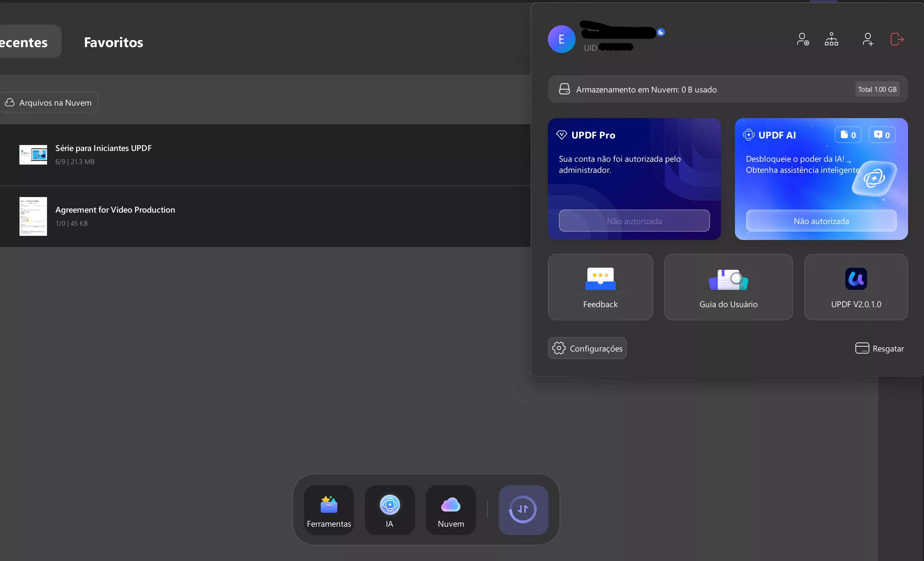Click Arquivos na Nuvem filter button

(x=49, y=103)
